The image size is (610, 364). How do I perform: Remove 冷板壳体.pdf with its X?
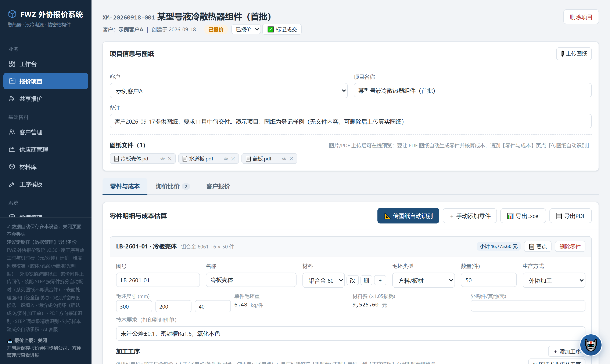(x=170, y=159)
